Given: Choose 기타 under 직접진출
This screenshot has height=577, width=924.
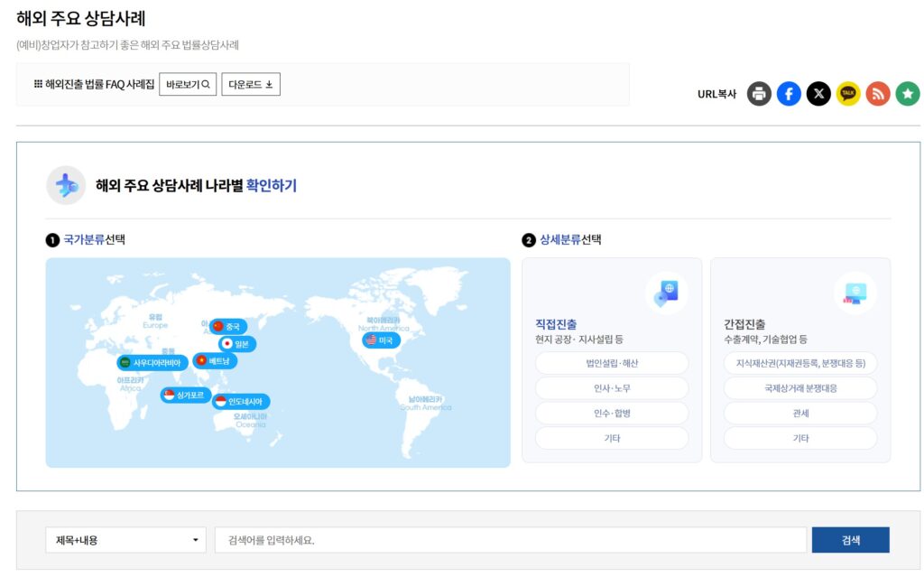Looking at the screenshot, I should coord(612,438).
